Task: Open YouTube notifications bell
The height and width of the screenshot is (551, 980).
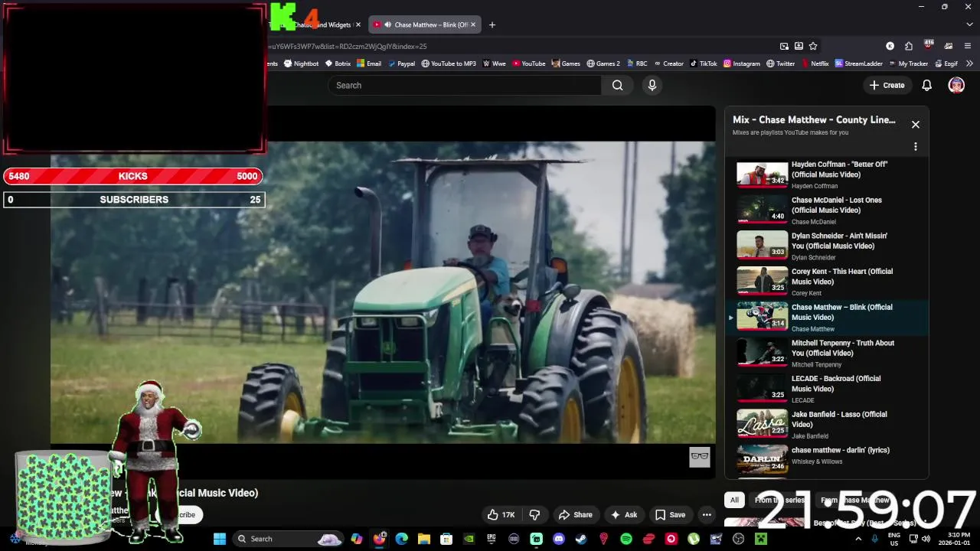Action: 926,85
